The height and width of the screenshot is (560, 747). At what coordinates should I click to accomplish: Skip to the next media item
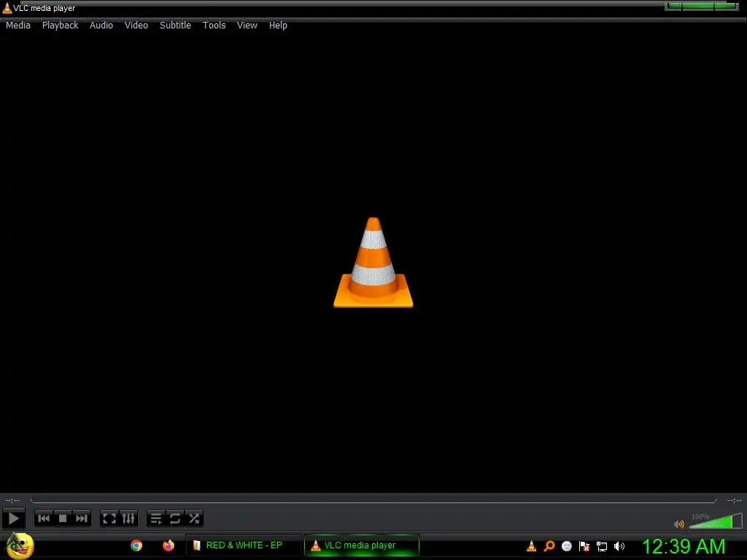point(82,518)
